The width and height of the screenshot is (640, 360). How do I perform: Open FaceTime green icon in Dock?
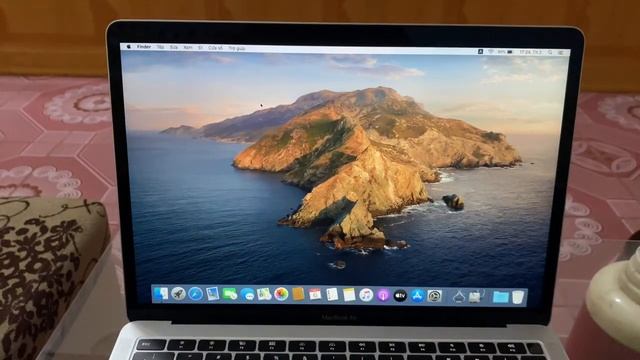(229, 294)
